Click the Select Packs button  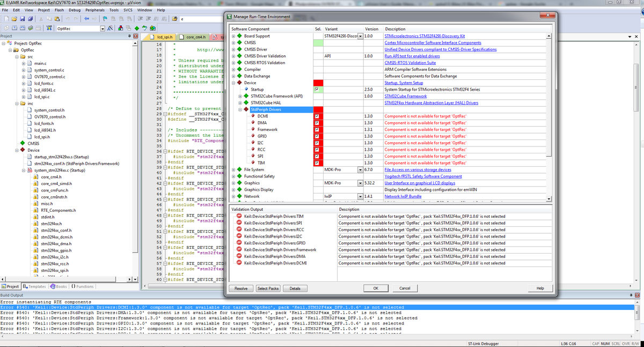(268, 288)
